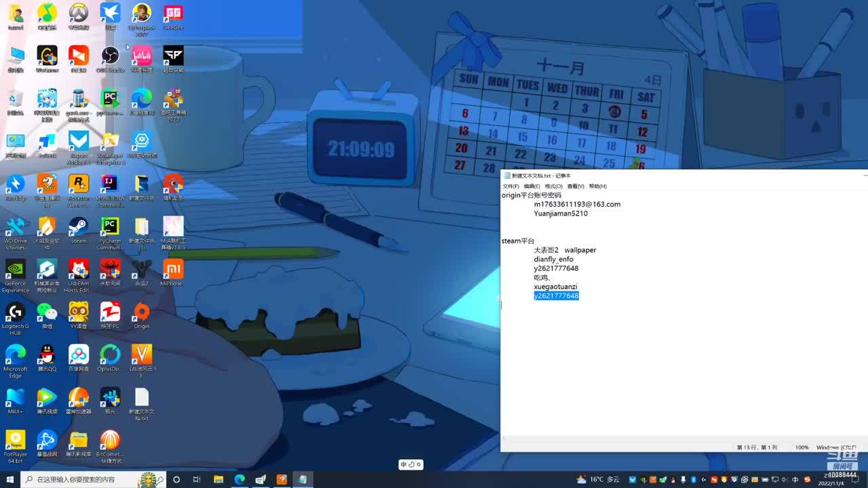The width and height of the screenshot is (868, 488).
Task: Open the 格式(O) menu in Notepad
Action: pyautogui.click(x=553, y=186)
